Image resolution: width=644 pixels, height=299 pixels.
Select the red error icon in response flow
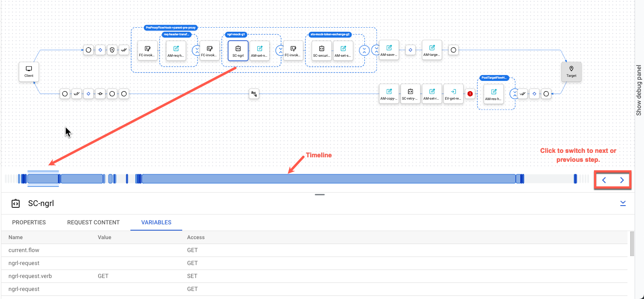[470, 94]
